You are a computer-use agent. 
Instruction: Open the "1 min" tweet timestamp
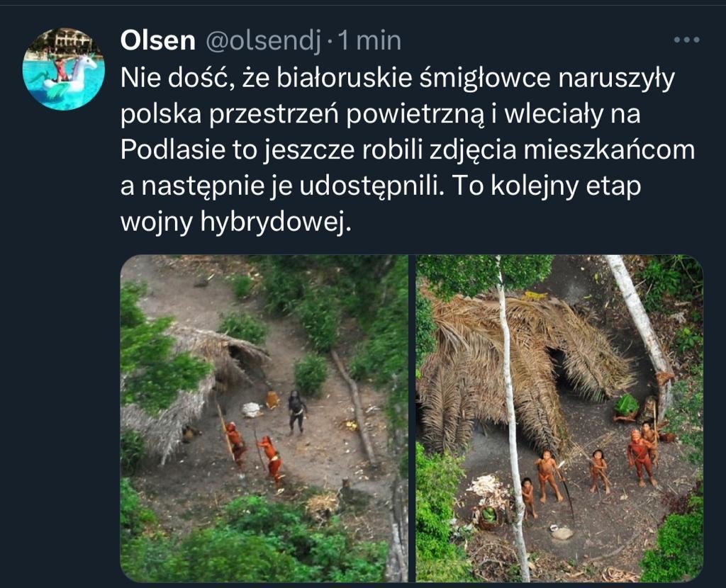tap(369, 40)
